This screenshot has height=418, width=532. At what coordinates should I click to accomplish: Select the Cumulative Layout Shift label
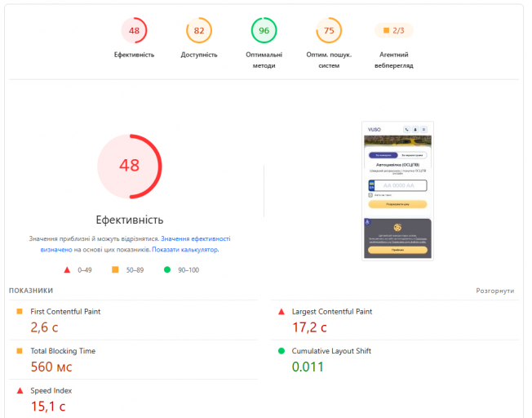pos(331,351)
